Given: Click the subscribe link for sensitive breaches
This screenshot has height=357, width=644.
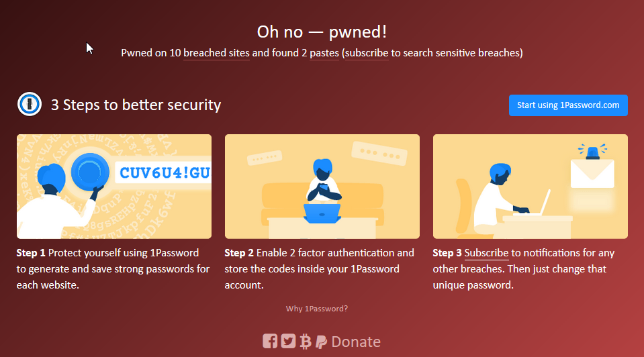Looking at the screenshot, I should [x=367, y=53].
